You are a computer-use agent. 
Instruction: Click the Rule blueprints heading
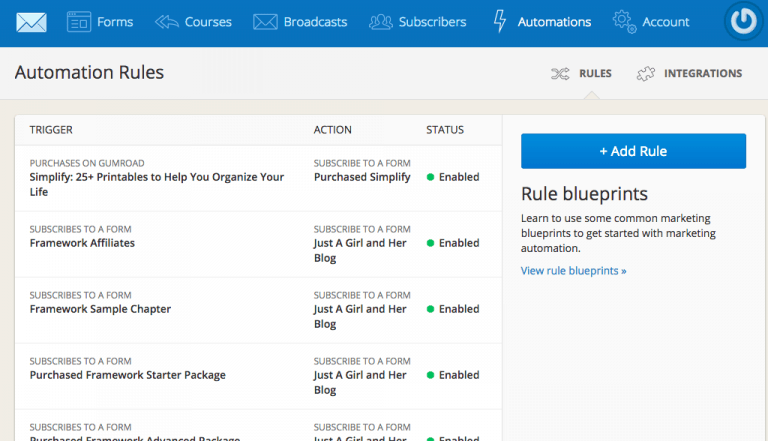584,194
